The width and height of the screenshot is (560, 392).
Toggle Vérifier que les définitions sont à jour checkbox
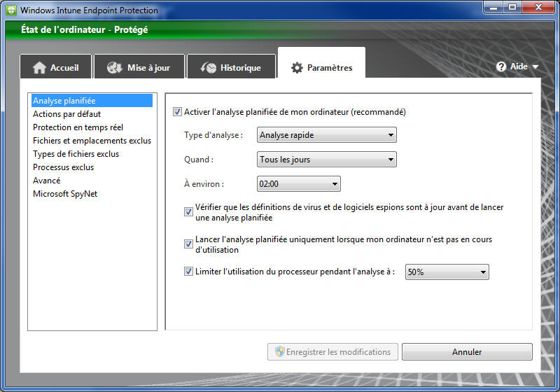(x=188, y=211)
